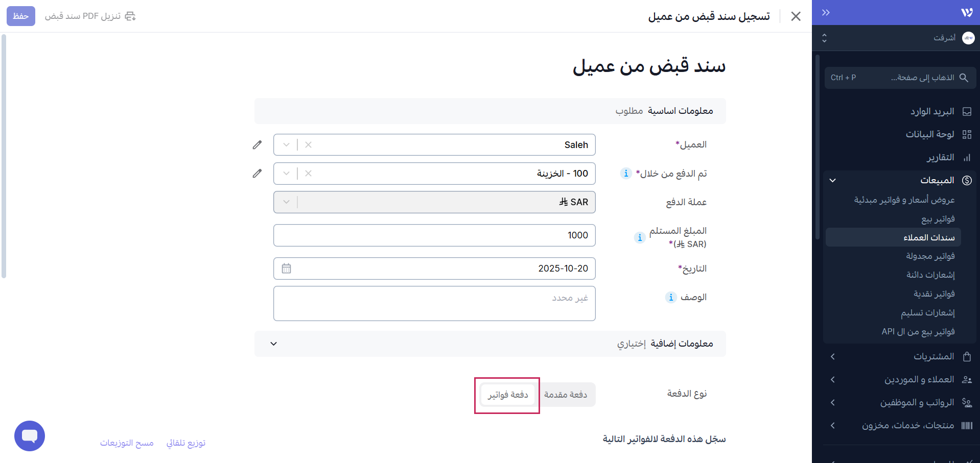This screenshot has width=980, height=463.
Task: Download the receipt voucher PDF
Action: point(90,16)
